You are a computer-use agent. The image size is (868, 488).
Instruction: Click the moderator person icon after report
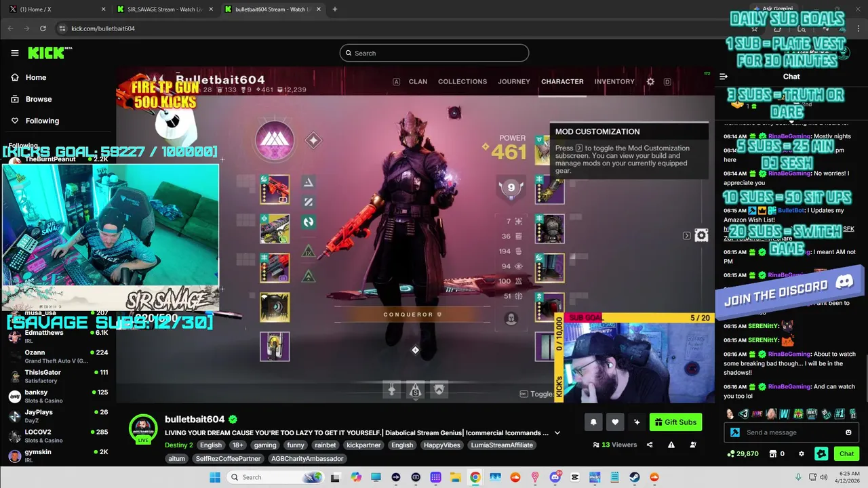click(693, 445)
